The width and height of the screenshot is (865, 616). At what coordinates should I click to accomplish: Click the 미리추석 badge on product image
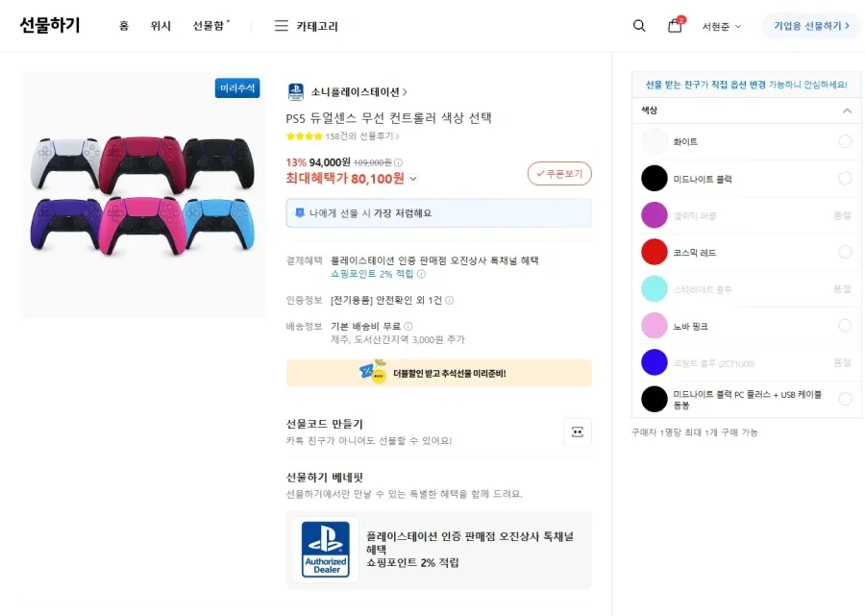(x=237, y=88)
